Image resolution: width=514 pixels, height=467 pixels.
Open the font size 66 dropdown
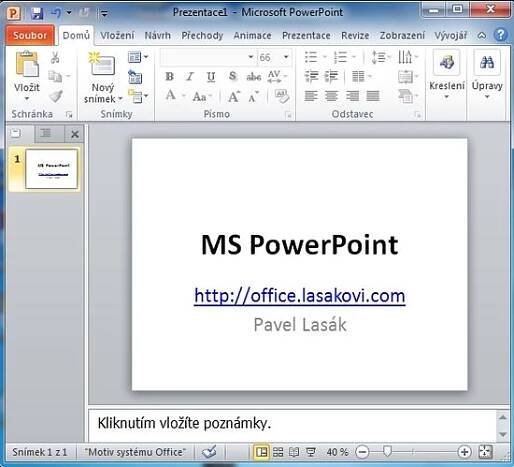point(286,57)
